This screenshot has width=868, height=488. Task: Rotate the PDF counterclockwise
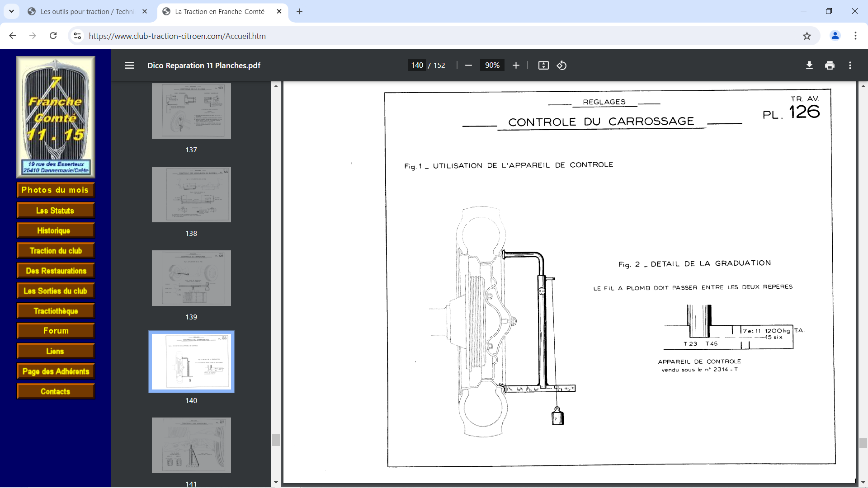click(x=561, y=66)
